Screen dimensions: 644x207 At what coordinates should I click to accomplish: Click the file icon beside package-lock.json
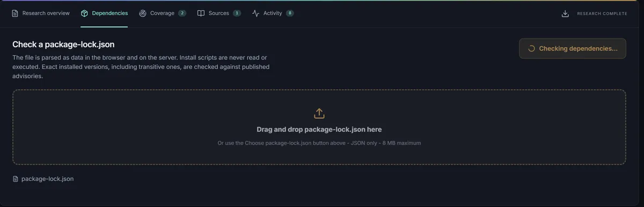tap(16, 179)
